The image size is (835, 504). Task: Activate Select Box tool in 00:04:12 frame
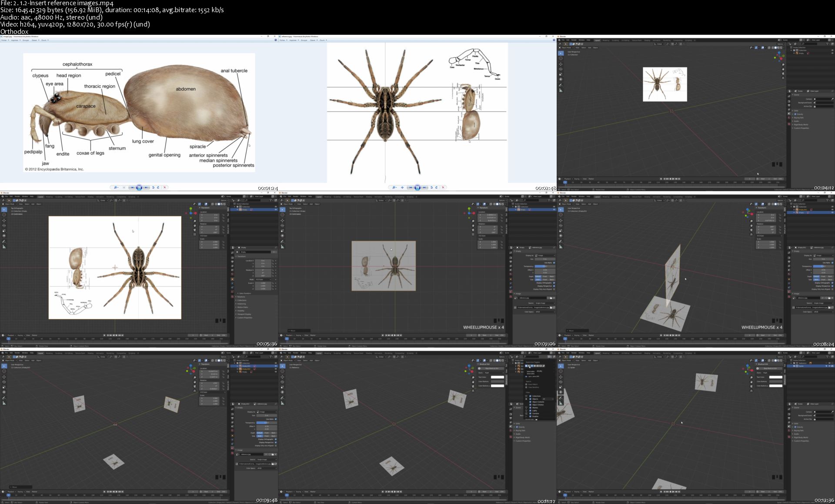tap(561, 53)
